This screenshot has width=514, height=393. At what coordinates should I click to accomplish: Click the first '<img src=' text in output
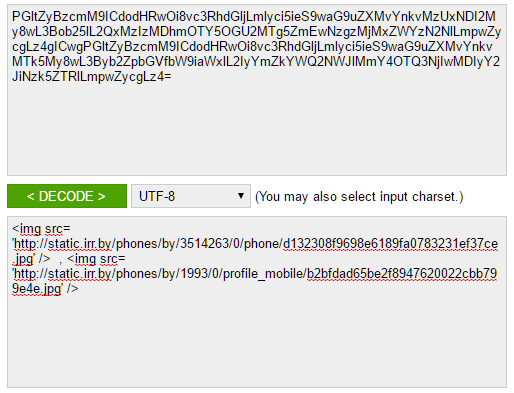[41, 229]
